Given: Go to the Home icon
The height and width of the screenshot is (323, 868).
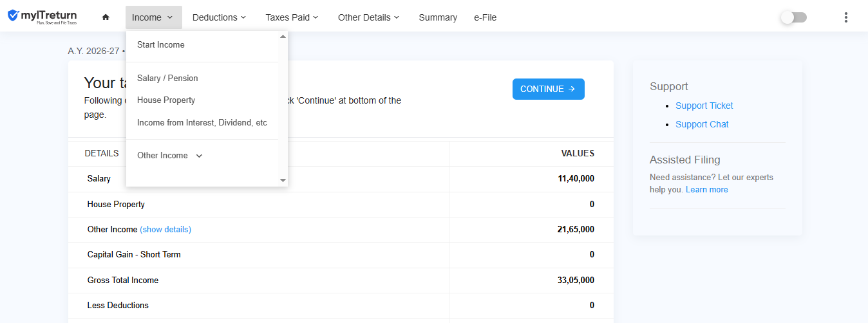Looking at the screenshot, I should pos(106,17).
